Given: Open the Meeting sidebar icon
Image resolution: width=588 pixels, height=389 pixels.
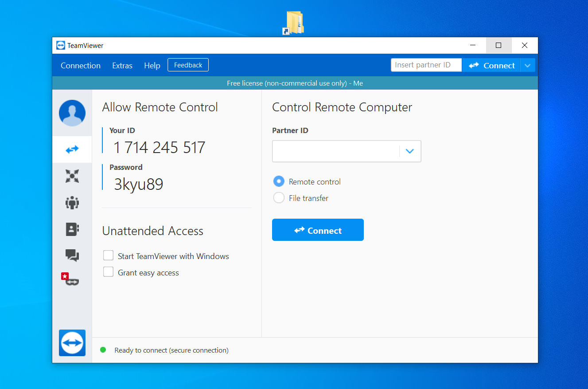Looking at the screenshot, I should pos(72,203).
